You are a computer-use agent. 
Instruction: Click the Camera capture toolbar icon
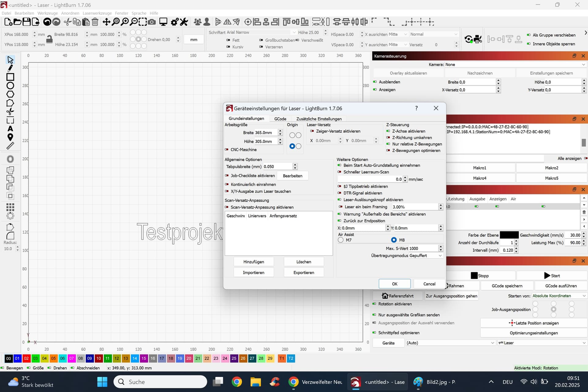(152, 22)
